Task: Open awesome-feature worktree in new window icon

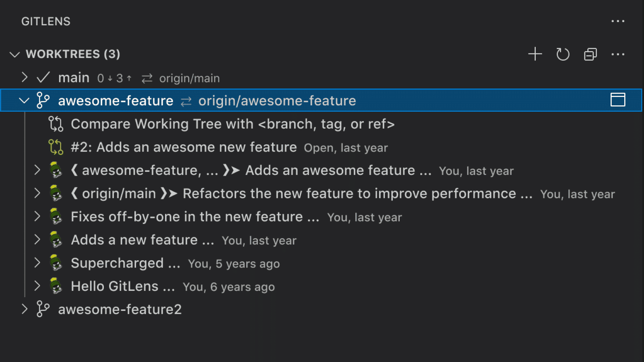Action: [x=618, y=100]
